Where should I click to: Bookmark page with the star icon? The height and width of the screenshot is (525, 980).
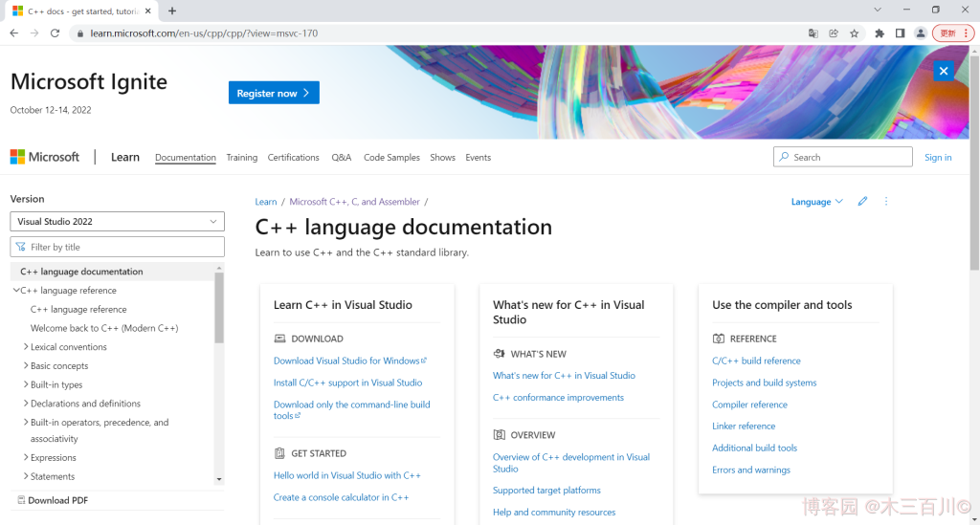tap(855, 33)
